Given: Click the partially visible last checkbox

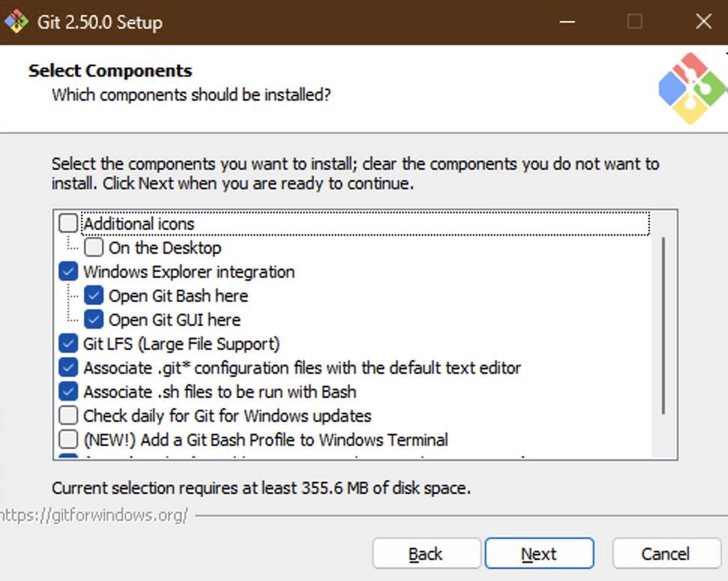Looking at the screenshot, I should pyautogui.click(x=68, y=456).
